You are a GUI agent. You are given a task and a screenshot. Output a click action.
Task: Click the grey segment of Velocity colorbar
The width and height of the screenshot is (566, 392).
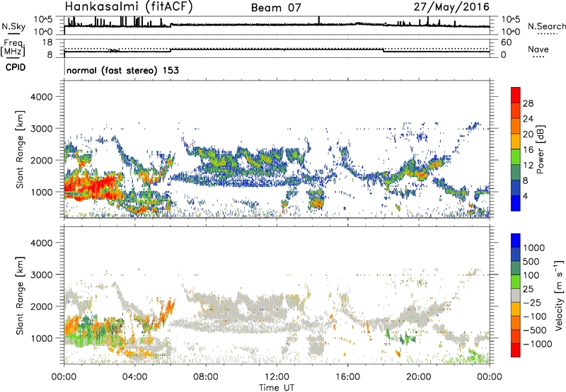516,296
